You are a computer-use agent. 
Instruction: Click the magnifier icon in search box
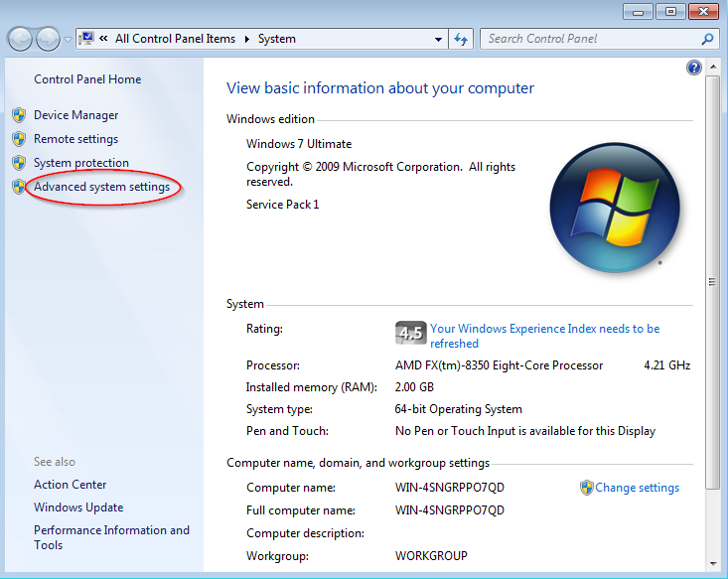coord(707,39)
